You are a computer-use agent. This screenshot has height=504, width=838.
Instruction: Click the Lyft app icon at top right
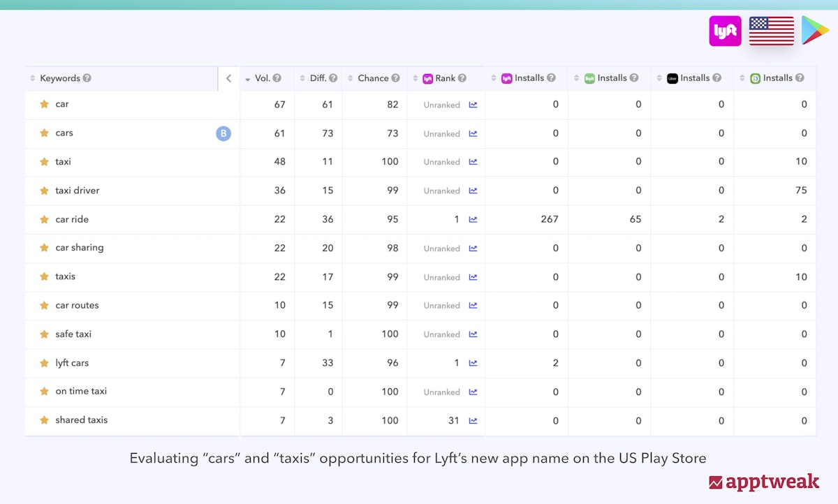pyautogui.click(x=725, y=31)
